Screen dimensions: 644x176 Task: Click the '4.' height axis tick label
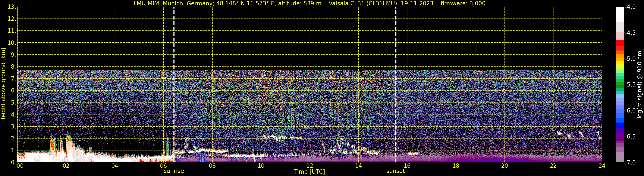13,115
